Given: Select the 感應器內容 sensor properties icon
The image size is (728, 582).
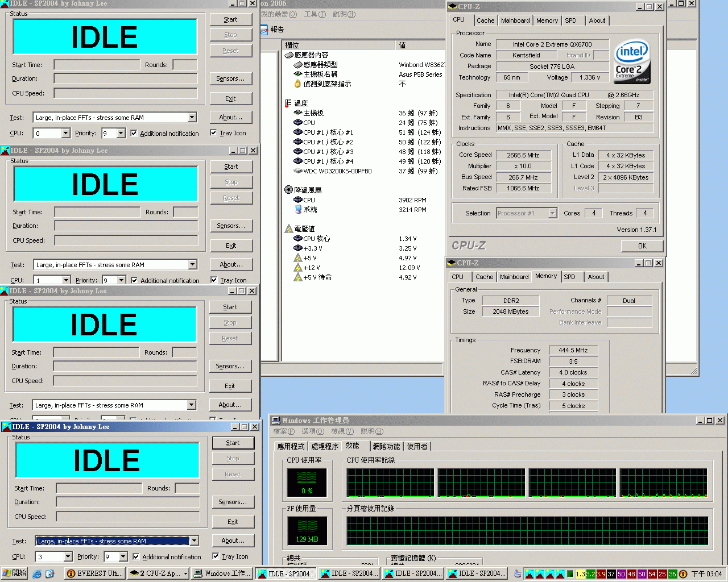Looking at the screenshot, I should click(289, 55).
